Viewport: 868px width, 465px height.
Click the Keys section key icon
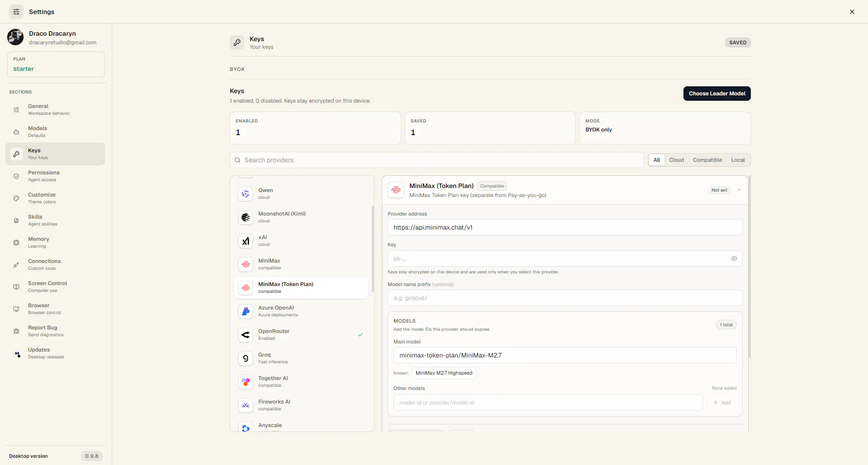16,154
